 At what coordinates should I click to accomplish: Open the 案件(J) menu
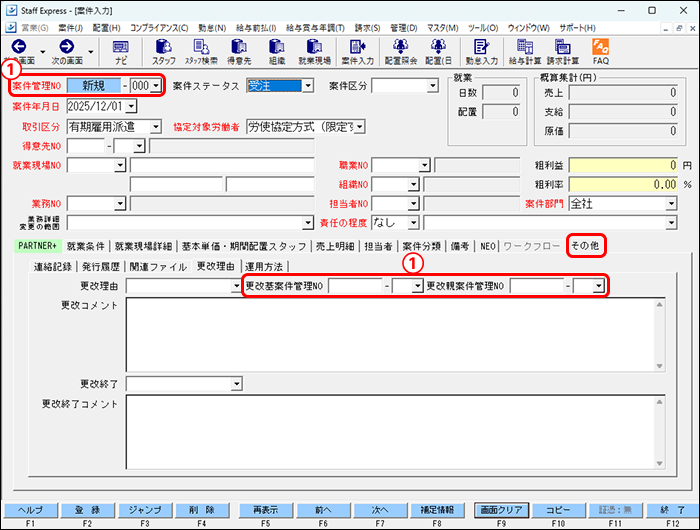[71, 28]
